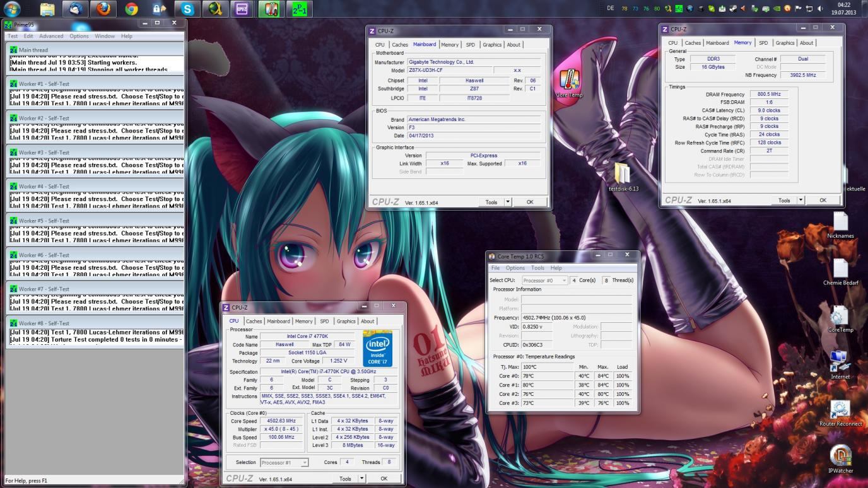Launch the Router Reconnect shortcut
The image size is (868, 488).
point(840,413)
